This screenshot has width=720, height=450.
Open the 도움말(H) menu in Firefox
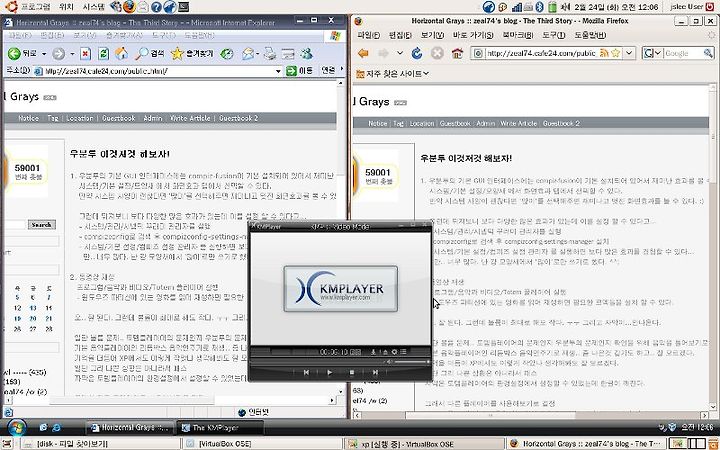pyautogui.click(x=590, y=35)
